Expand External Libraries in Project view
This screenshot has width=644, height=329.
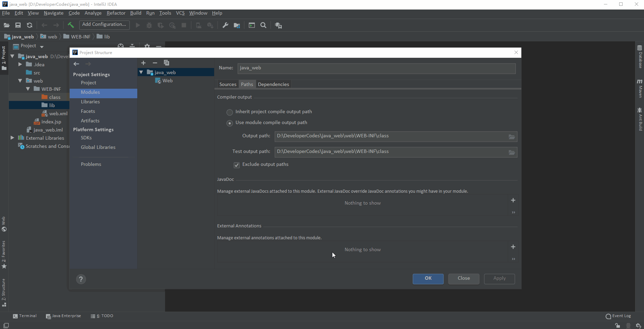coord(12,138)
